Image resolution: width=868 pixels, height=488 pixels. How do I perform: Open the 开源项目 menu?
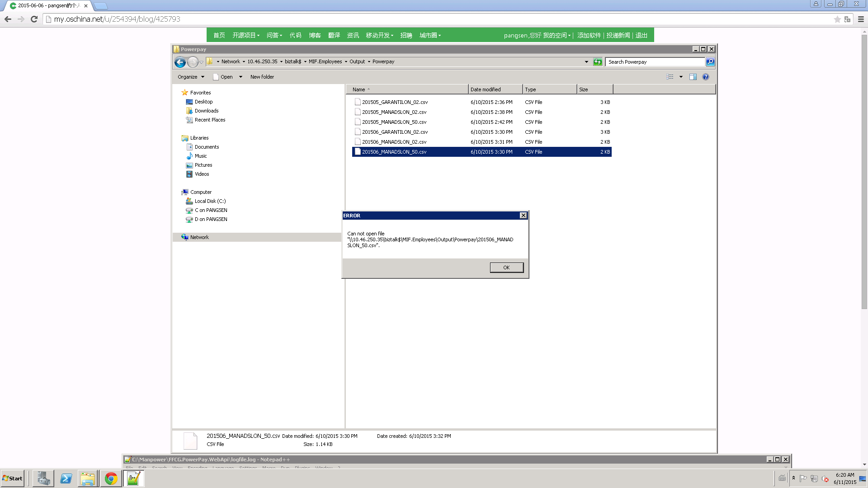246,35
